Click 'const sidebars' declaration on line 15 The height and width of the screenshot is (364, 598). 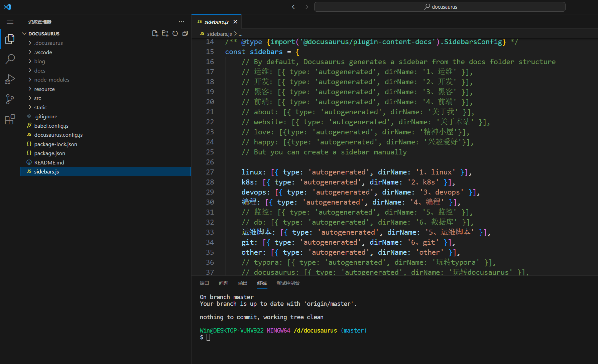(x=254, y=52)
